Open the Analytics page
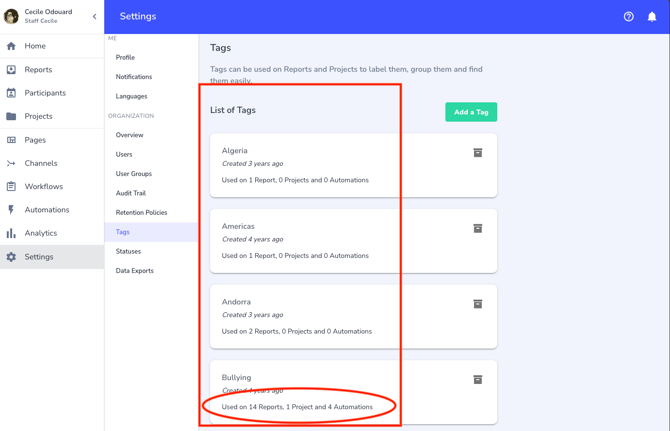This screenshot has width=670, height=431. (40, 233)
